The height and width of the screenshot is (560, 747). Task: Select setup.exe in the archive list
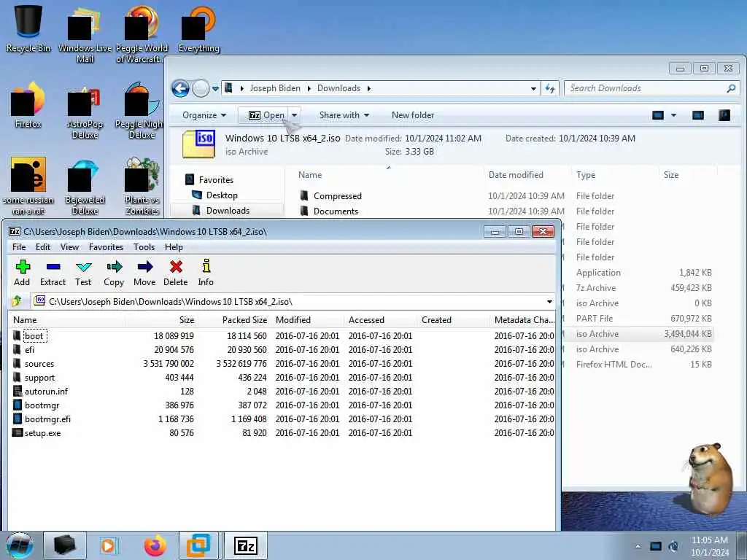(42, 433)
